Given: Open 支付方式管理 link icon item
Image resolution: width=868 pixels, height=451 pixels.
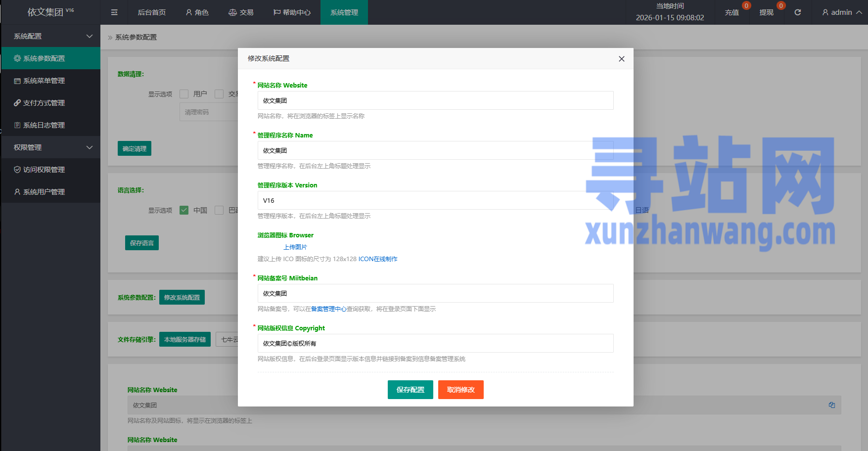Looking at the screenshot, I should pos(44,103).
